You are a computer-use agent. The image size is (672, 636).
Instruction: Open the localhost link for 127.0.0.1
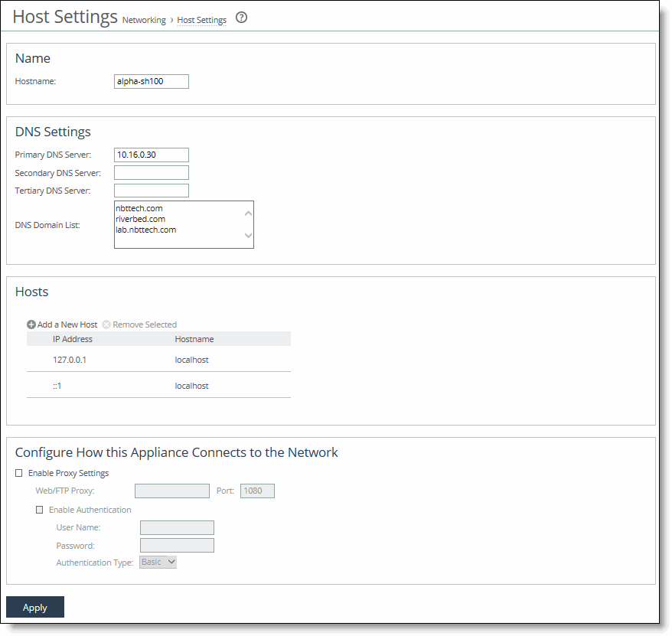[191, 360]
